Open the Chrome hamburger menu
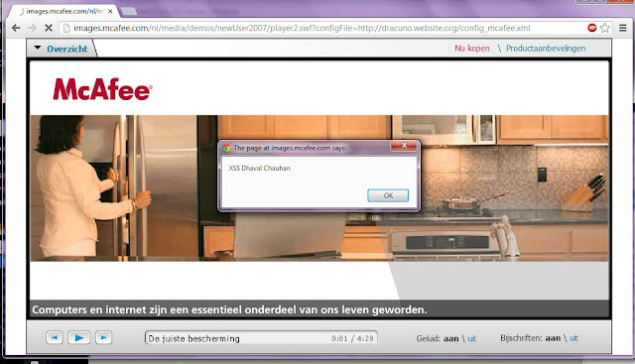Screen dimensions: 635x364 click(x=623, y=28)
